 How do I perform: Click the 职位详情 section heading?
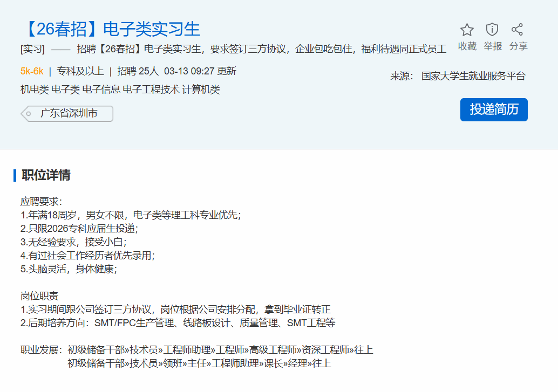coord(46,175)
